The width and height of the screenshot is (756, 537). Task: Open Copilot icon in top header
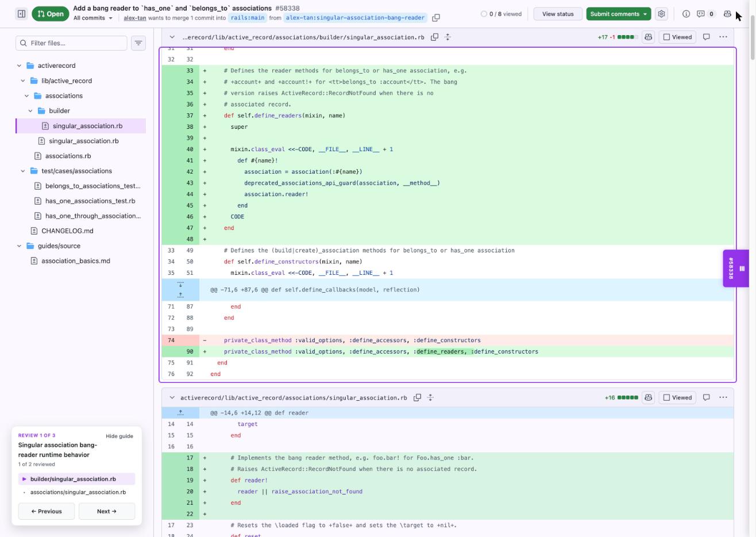pos(727,14)
